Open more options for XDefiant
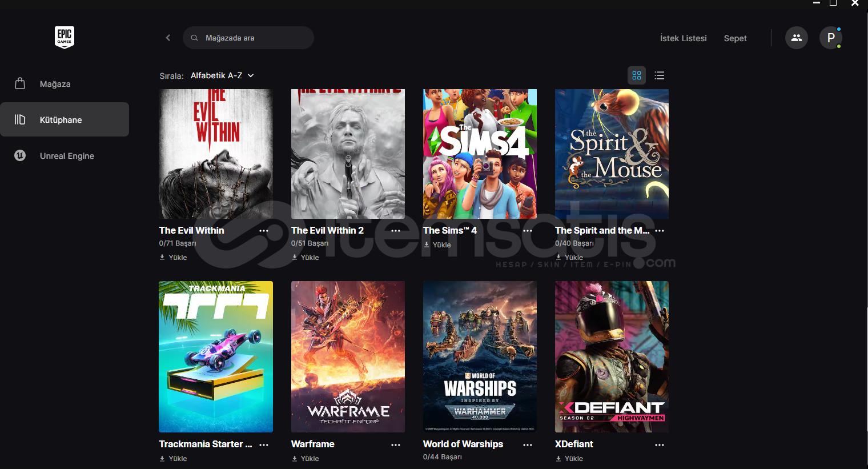The image size is (868, 469). pyautogui.click(x=660, y=444)
